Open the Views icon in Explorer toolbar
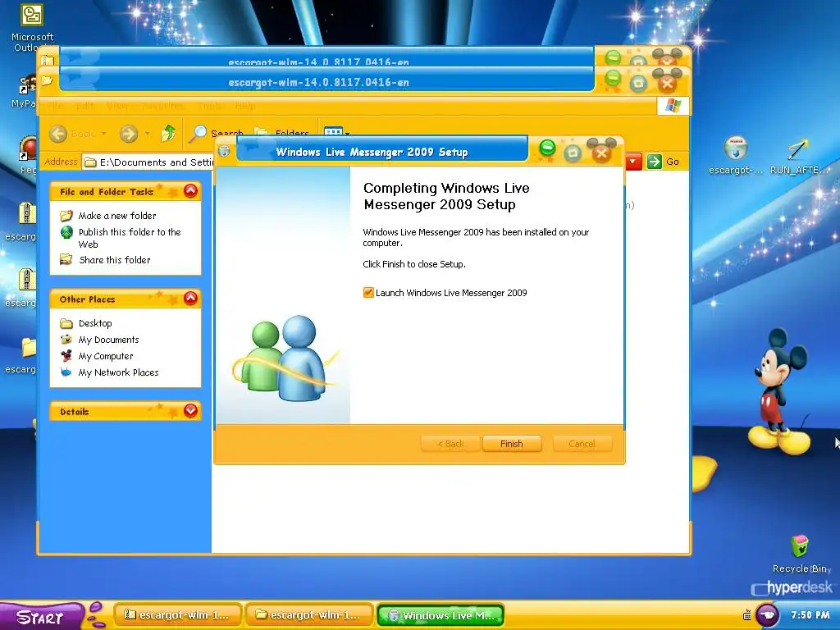The image size is (840, 630). coord(333,131)
